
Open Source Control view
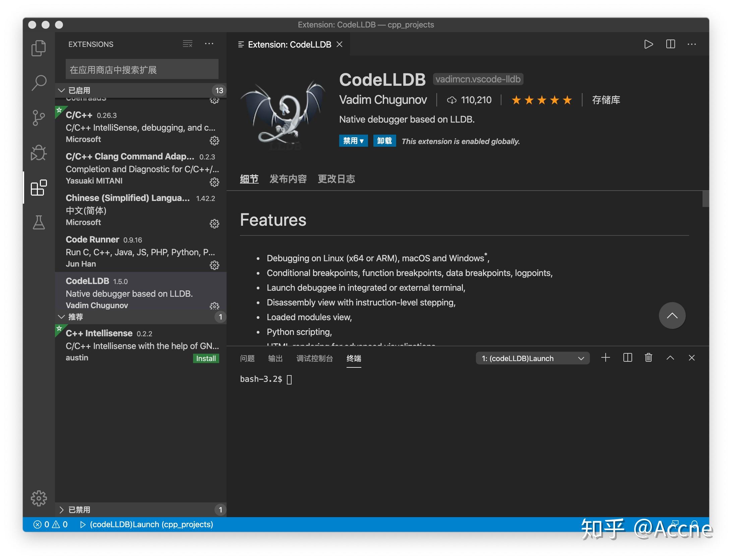(x=39, y=118)
